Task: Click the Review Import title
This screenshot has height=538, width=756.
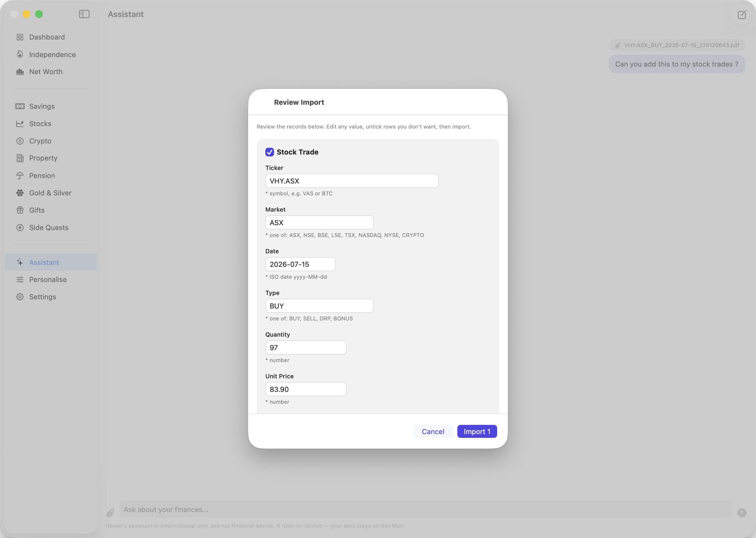Action: 299,102
